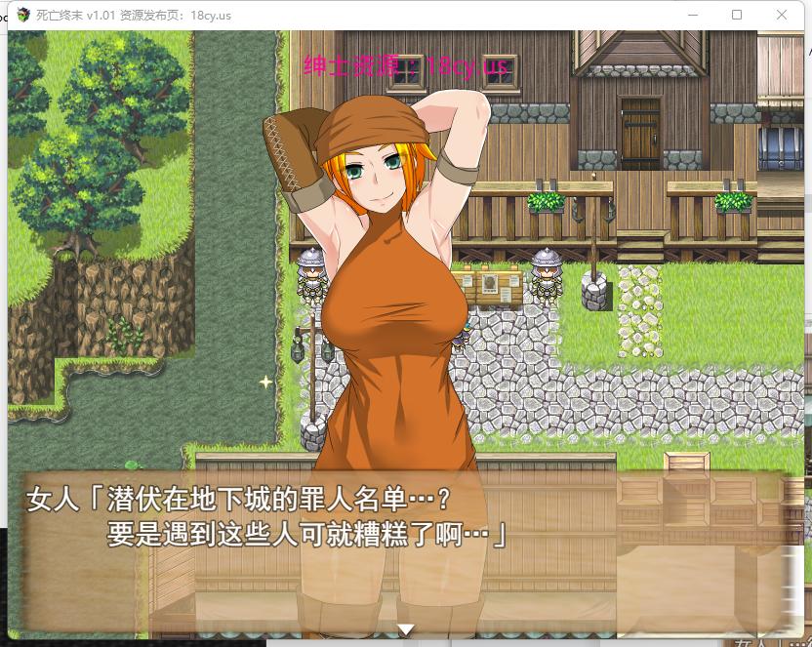Click the helmeted guard right of the board
The image size is (812, 647).
pos(547,274)
